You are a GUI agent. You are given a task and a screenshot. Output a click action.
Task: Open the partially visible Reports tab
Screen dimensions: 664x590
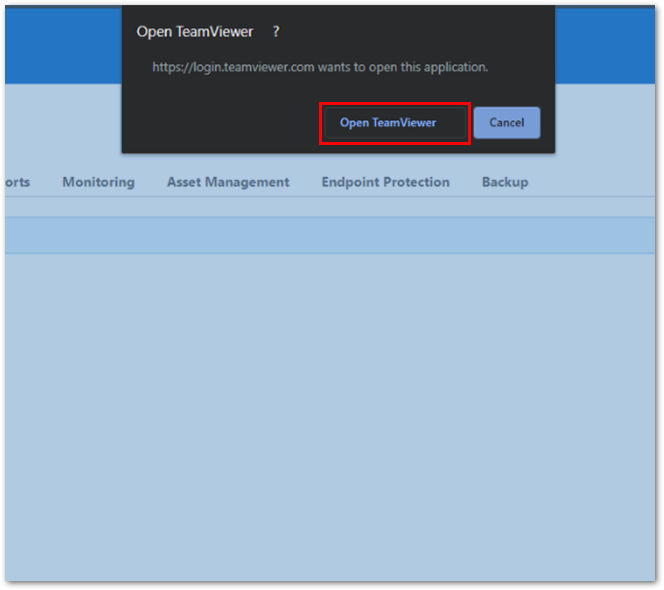[x=17, y=182]
